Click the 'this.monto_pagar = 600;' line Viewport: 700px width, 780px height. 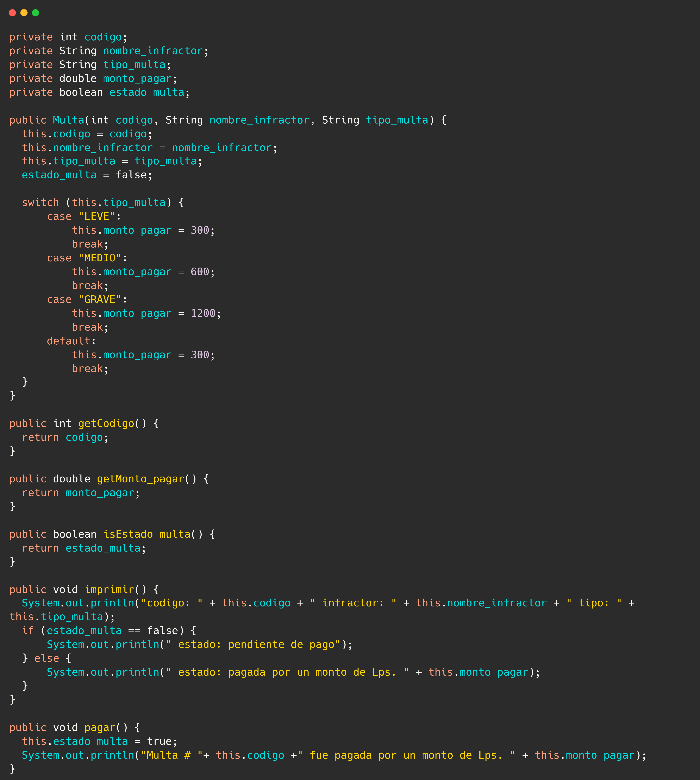pyautogui.click(x=143, y=272)
